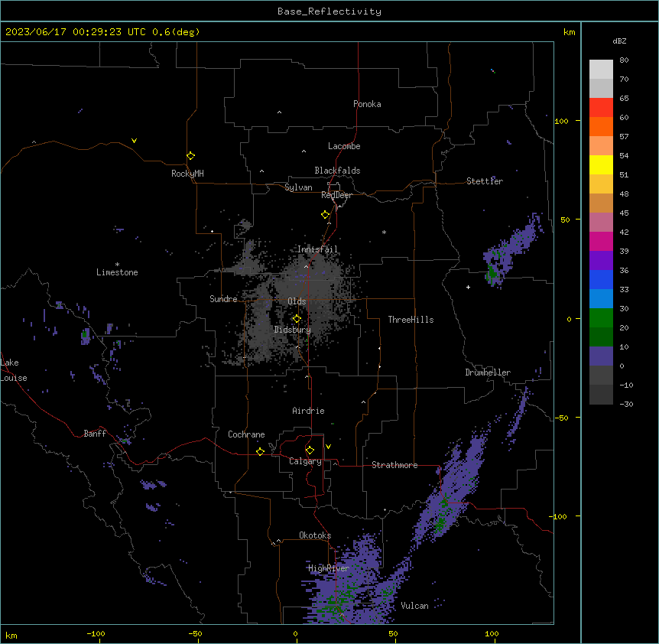Click the Lake Louise label

(x=14, y=370)
